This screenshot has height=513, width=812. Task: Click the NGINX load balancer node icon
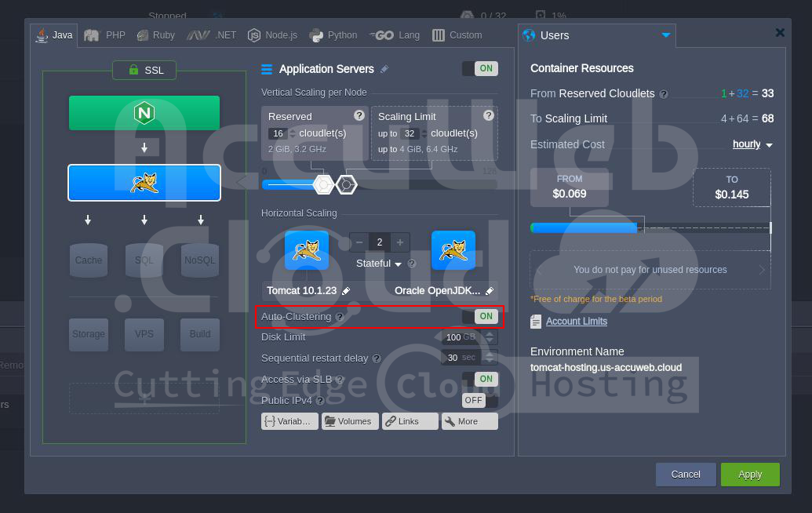pos(144,114)
